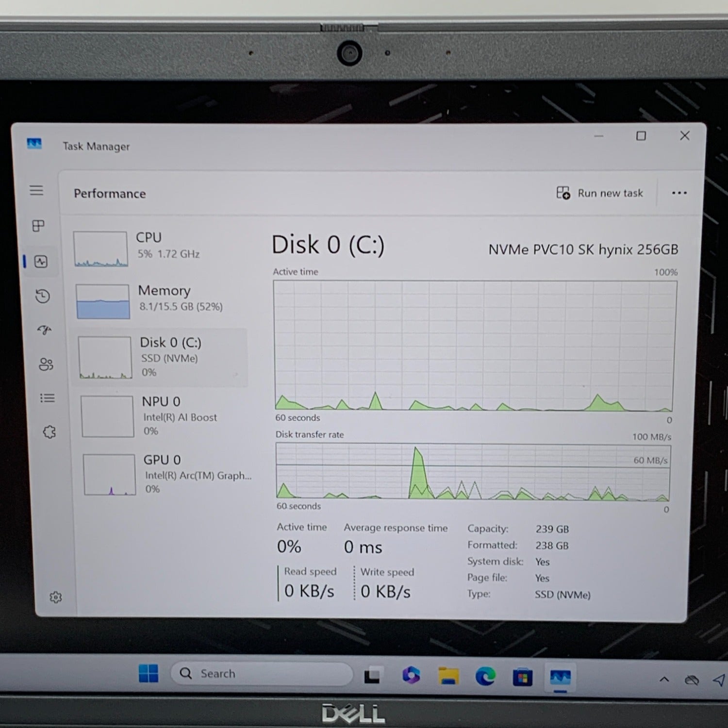Click the Windows Start button
Viewport: 728px width, 728px height.
click(x=148, y=674)
